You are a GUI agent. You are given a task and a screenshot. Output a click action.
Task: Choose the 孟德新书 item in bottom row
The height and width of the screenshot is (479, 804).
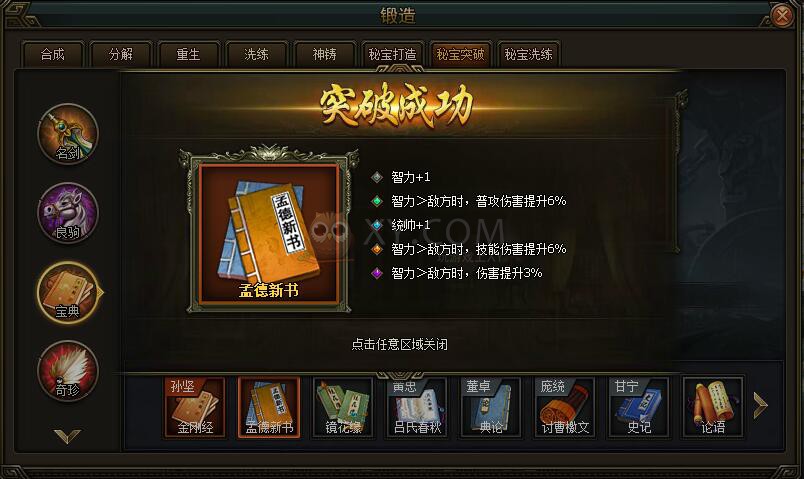269,407
